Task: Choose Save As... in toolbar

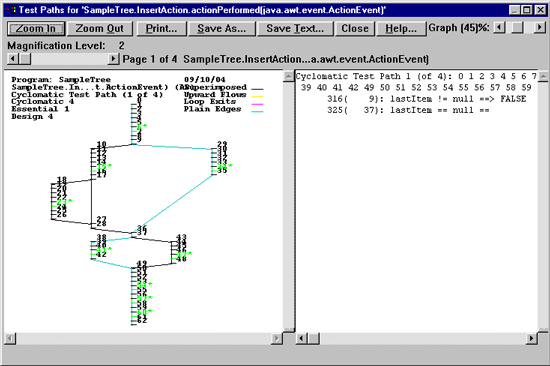Action: 221,28
